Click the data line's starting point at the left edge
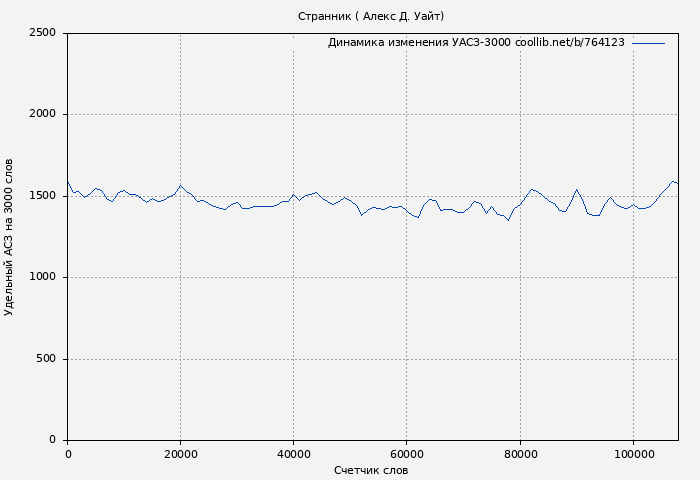Image resolution: width=700 pixels, height=480 pixels. click(68, 182)
